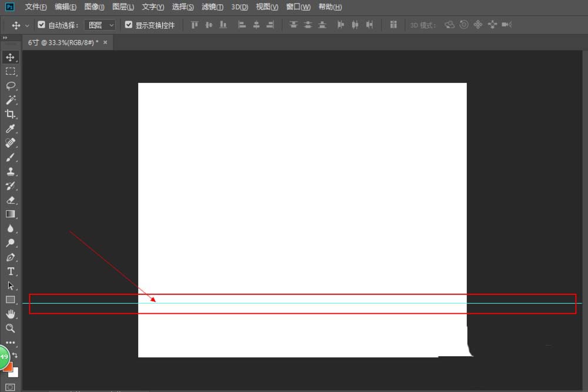This screenshot has height=392, width=588.
Task: Open the 编辑(E) menu
Action: (x=65, y=6)
